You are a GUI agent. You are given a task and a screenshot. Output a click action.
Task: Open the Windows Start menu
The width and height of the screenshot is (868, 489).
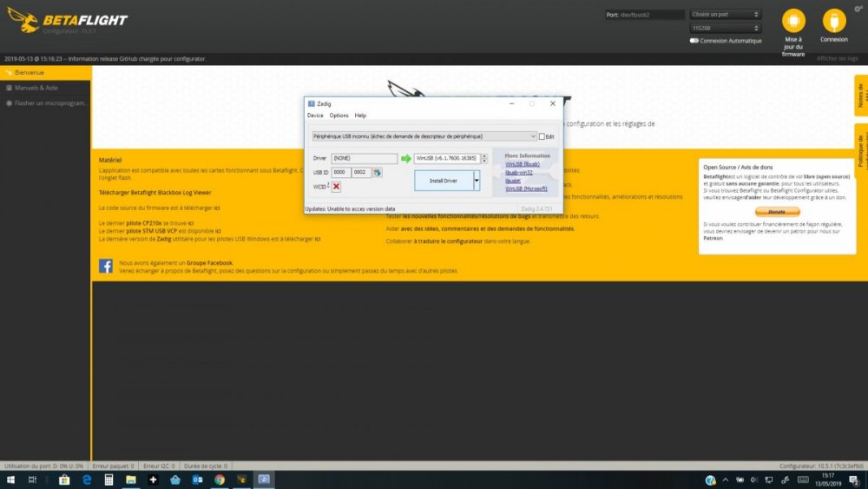pos(10,479)
